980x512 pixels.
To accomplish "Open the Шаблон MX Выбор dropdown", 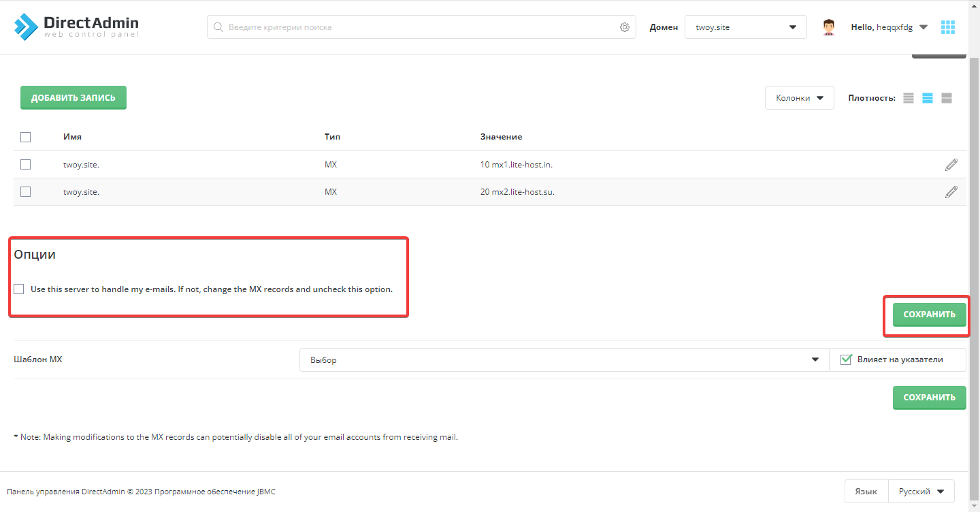I will coord(564,359).
